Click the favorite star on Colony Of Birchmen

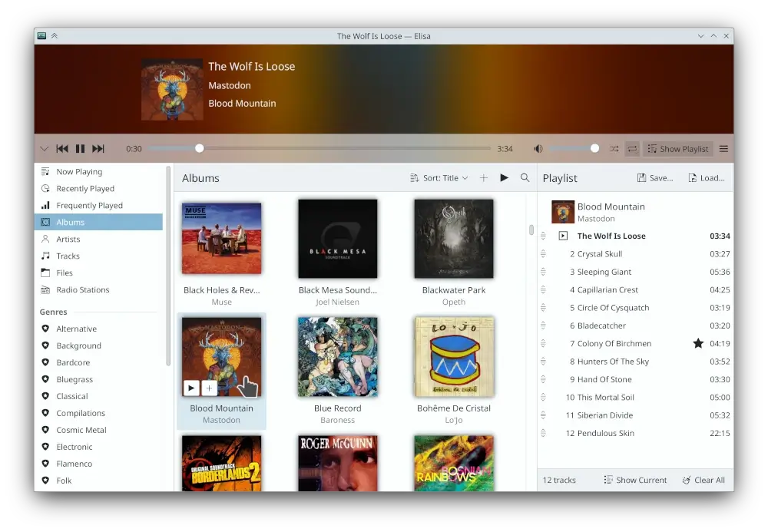click(x=698, y=344)
